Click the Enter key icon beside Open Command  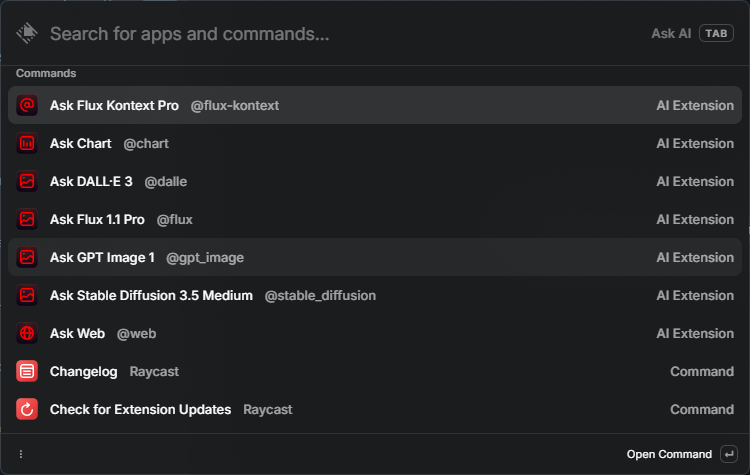pyautogui.click(x=729, y=454)
